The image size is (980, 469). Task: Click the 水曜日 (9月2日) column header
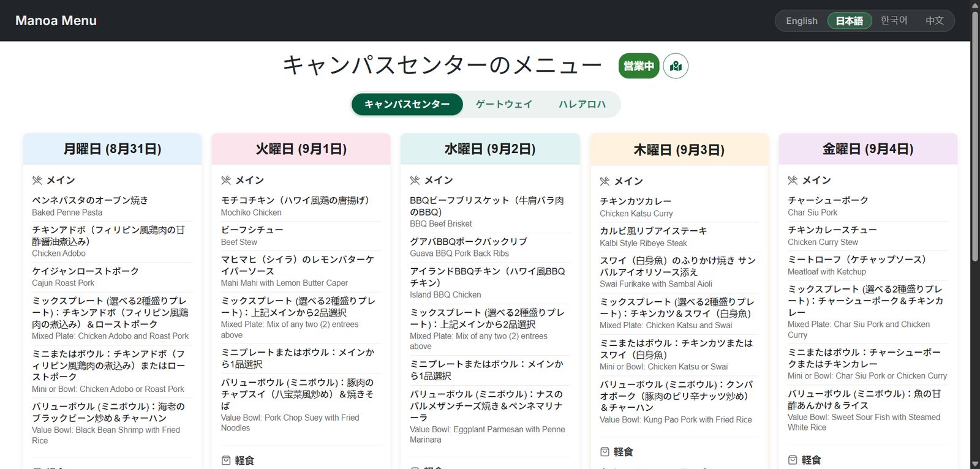click(490, 149)
